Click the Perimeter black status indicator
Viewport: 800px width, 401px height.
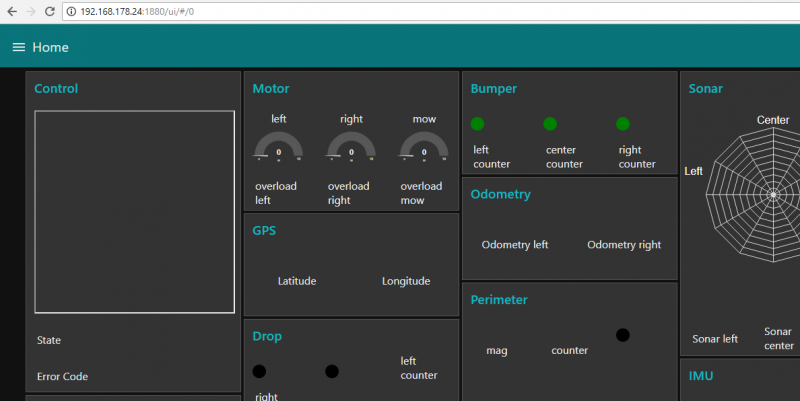pos(622,335)
